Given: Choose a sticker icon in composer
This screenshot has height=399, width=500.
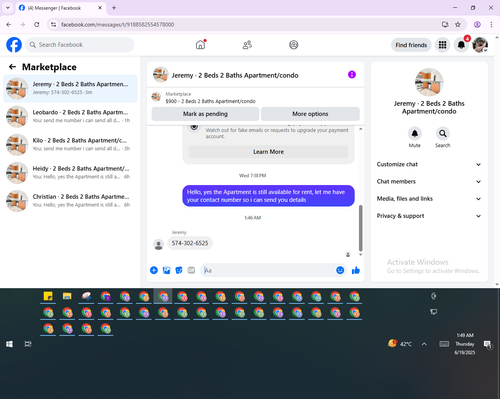Looking at the screenshot, I should tap(179, 270).
